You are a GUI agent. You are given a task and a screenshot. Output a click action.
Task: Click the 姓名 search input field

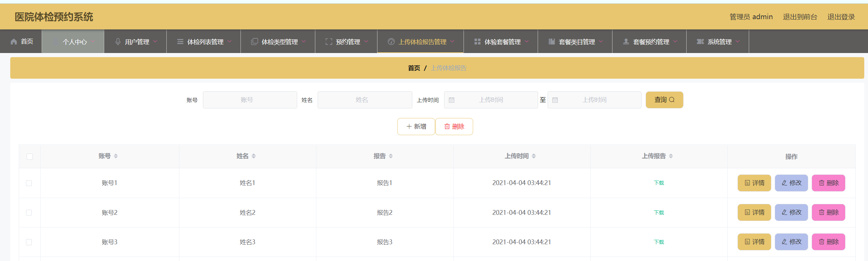(364, 100)
